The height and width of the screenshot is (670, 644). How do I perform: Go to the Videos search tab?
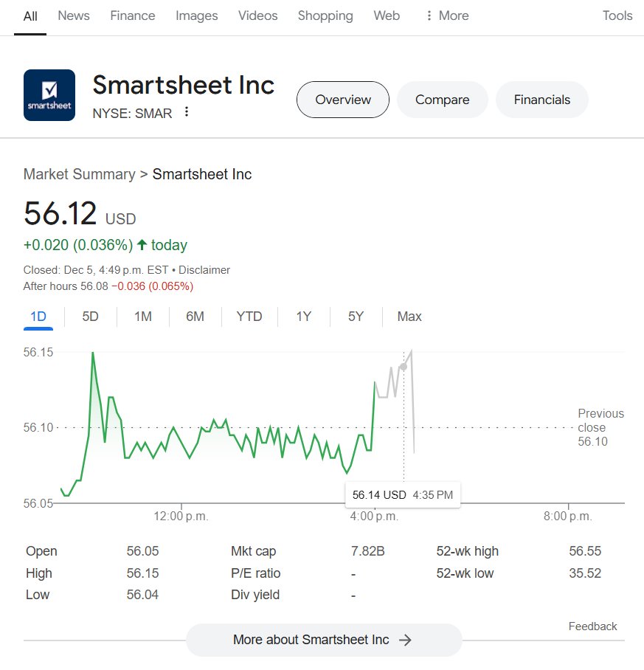(258, 15)
